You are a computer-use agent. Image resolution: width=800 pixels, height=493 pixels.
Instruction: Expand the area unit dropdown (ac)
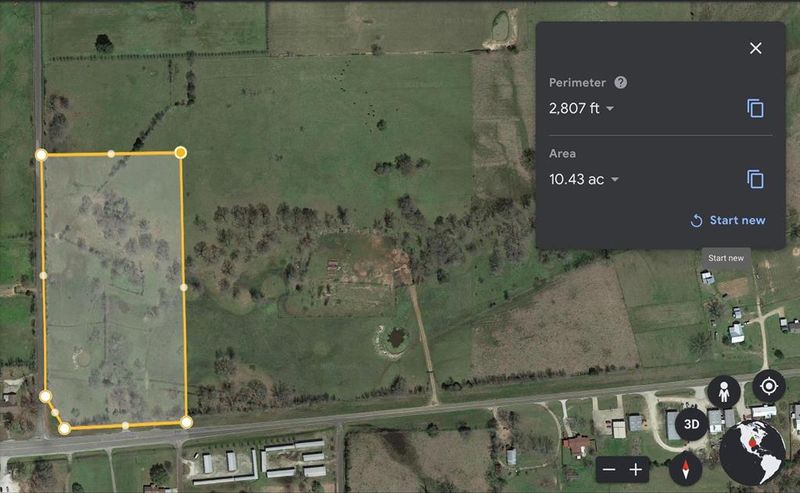615,180
